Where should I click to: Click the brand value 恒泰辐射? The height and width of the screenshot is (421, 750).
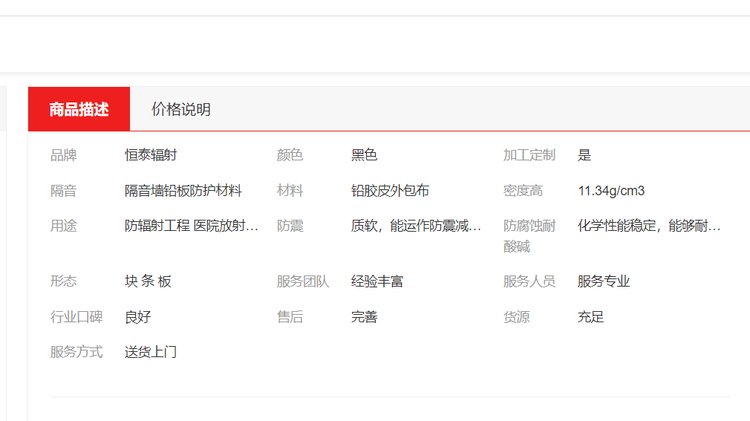click(151, 155)
